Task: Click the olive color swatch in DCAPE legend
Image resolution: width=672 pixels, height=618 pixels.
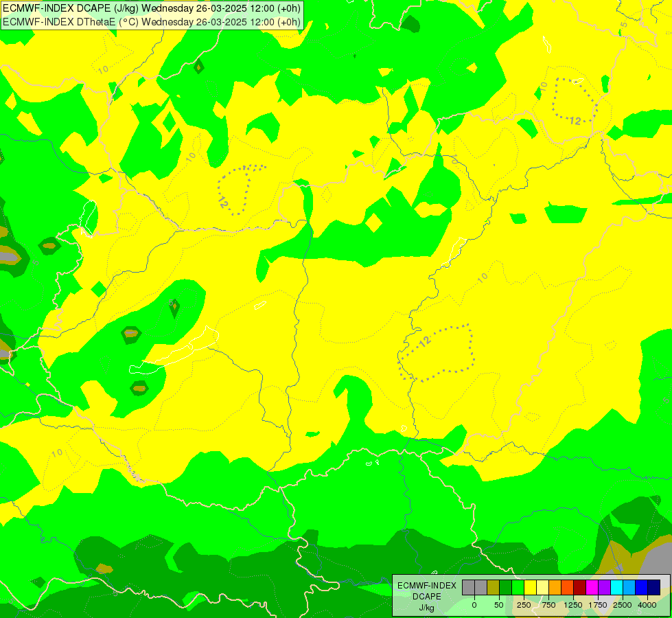Action: [494, 588]
